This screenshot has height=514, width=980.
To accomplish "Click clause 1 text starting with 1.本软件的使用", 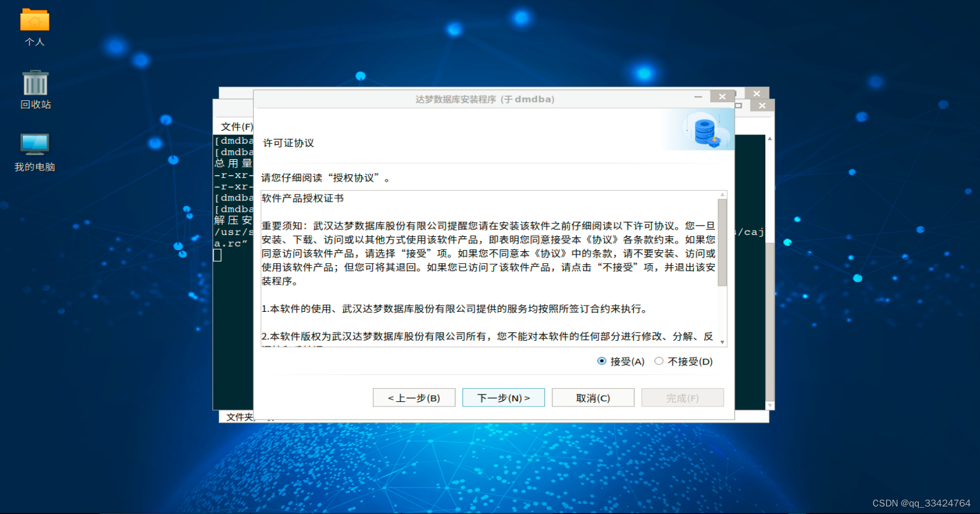I will pos(455,309).
